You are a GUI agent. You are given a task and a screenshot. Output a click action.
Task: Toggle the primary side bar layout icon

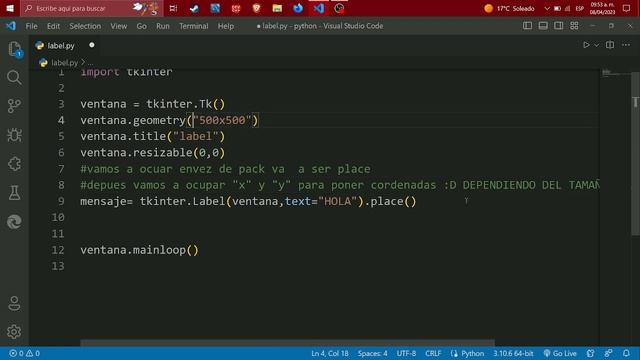pyautogui.click(x=527, y=26)
